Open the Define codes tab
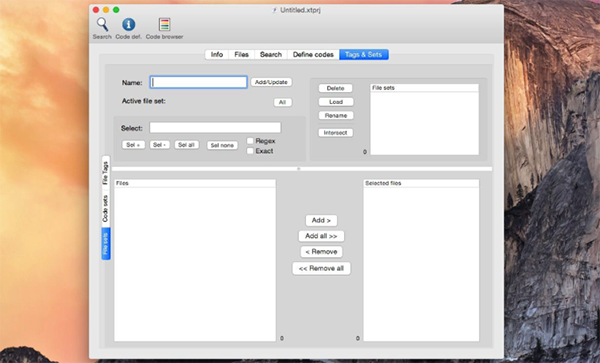Screen dimensions: 600x363 coord(313,55)
